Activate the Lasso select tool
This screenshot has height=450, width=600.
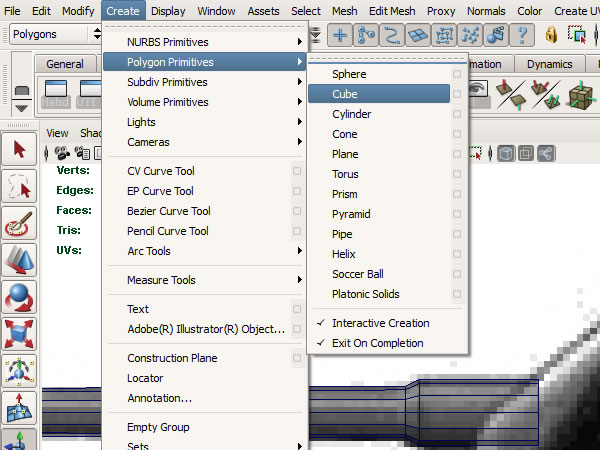[19, 186]
